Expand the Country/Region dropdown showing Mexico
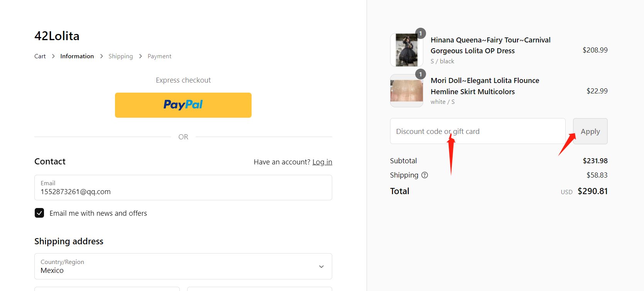 183,266
